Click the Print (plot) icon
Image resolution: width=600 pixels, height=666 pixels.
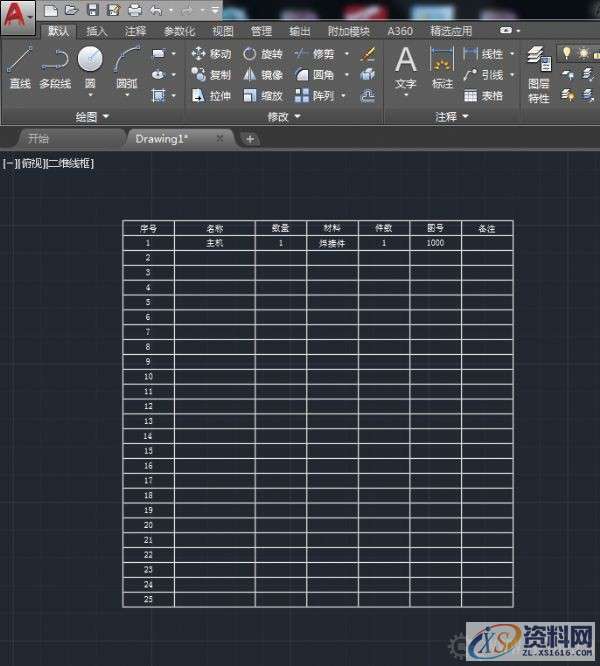(135, 10)
